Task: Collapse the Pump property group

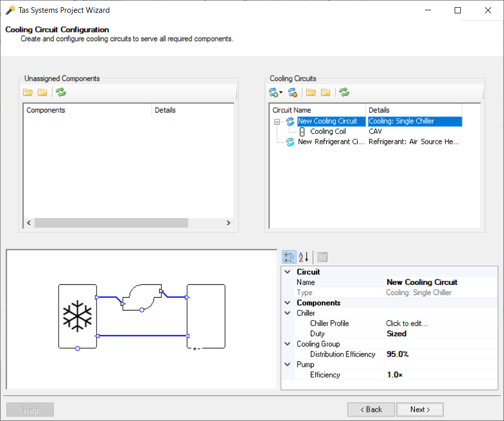Action: (288, 365)
